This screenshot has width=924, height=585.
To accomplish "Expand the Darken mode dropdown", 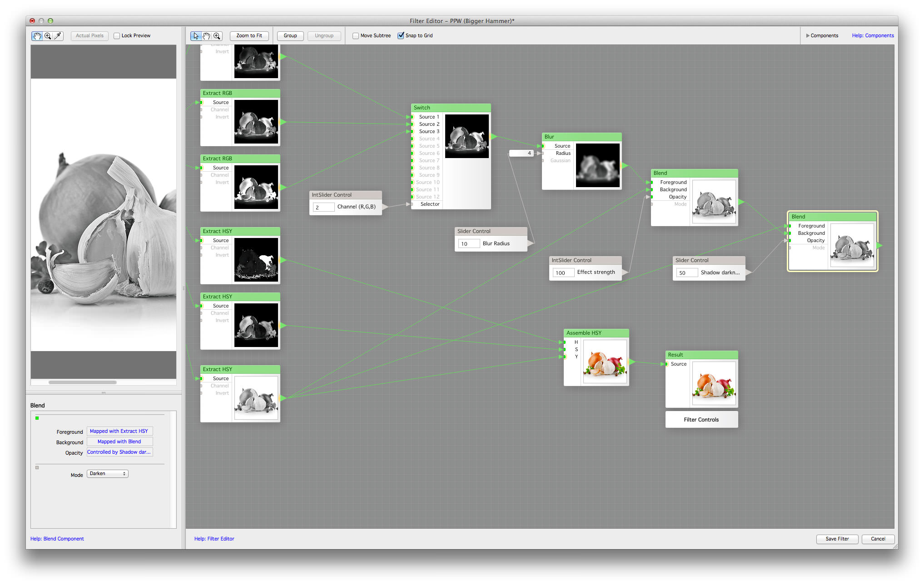I will click(109, 473).
